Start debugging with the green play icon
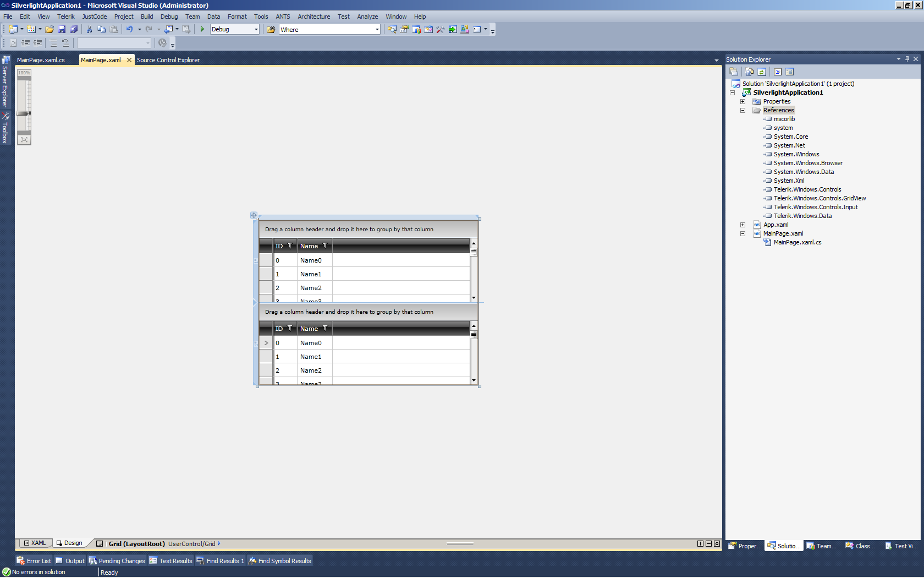 pyautogui.click(x=202, y=29)
